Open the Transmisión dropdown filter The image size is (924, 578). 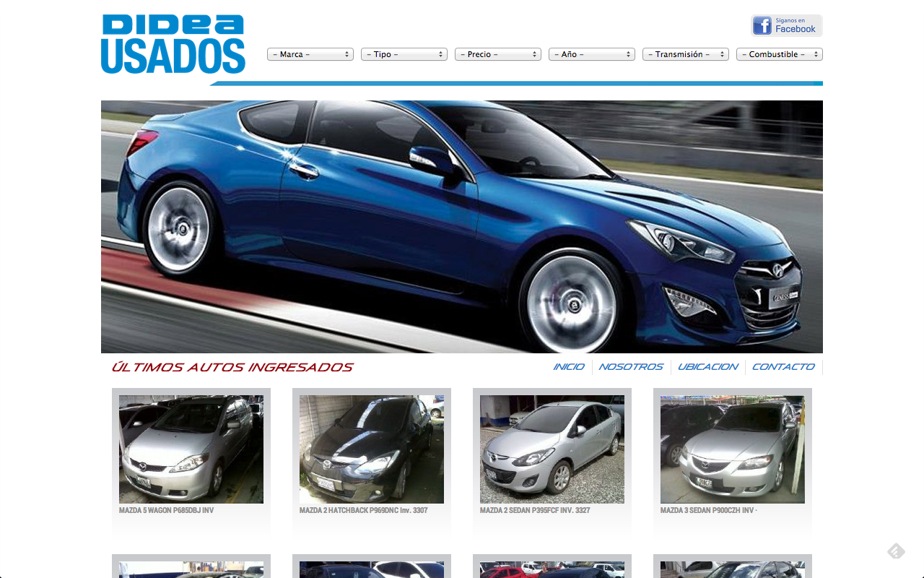point(686,54)
